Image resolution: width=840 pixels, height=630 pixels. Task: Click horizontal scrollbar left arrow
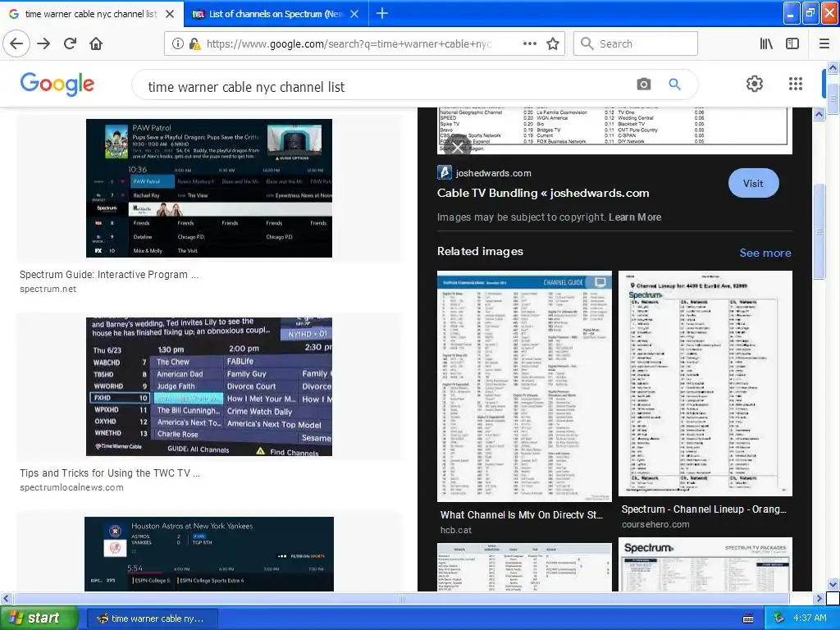pos(6,598)
